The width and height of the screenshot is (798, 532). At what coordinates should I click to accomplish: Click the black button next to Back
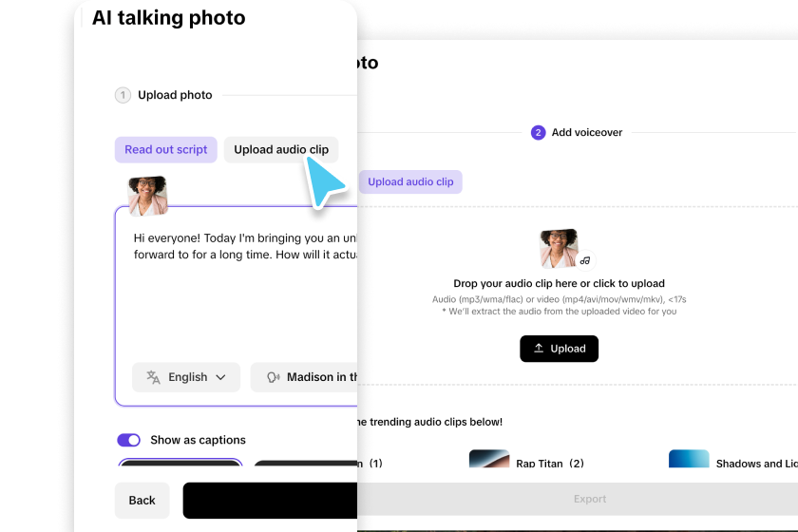coord(270,501)
